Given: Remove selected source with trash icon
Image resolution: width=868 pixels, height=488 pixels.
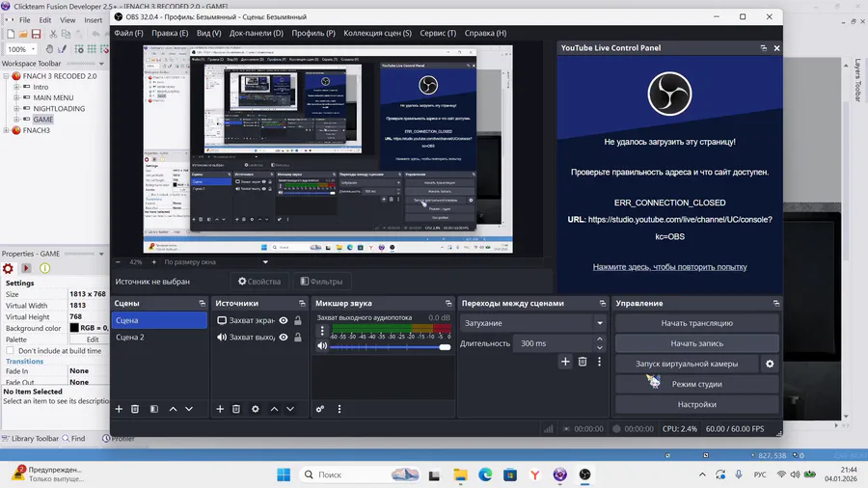Looking at the screenshot, I should (236, 409).
